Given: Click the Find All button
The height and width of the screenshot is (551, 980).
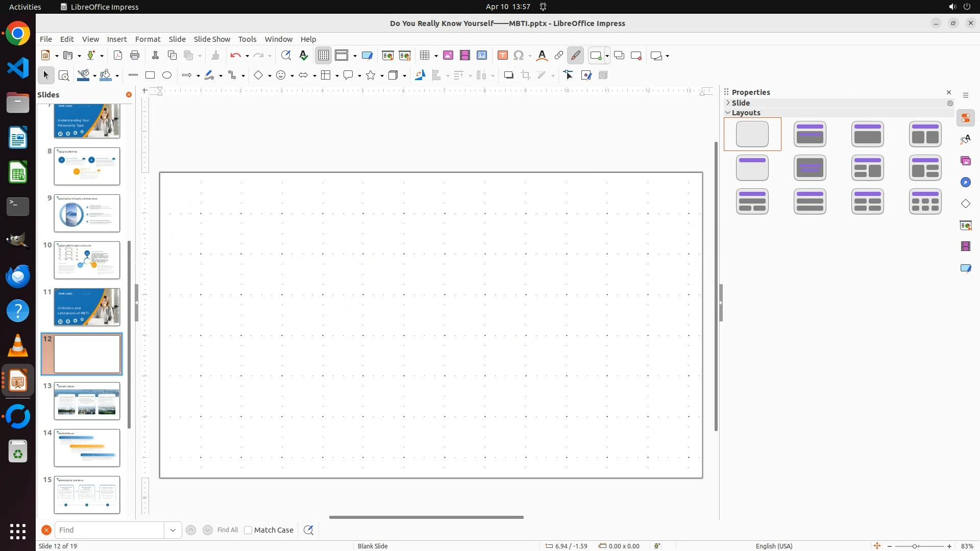Looking at the screenshot, I should (x=228, y=530).
